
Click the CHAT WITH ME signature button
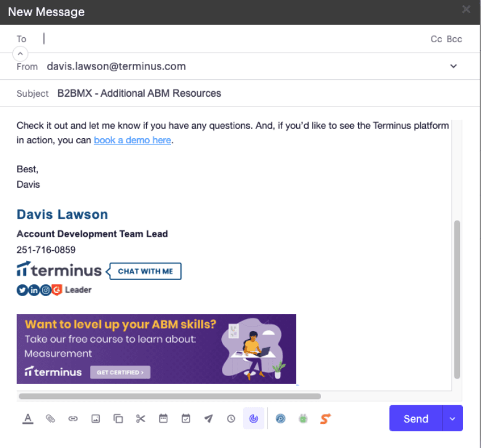146,271
